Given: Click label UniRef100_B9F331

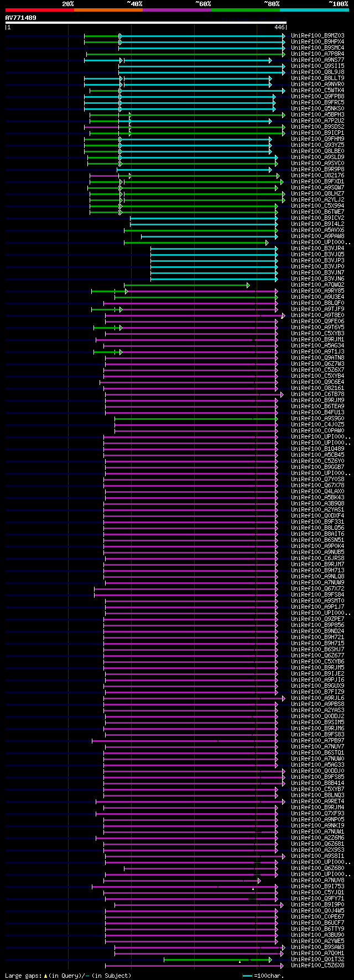Looking at the screenshot, I should (x=317, y=522).
